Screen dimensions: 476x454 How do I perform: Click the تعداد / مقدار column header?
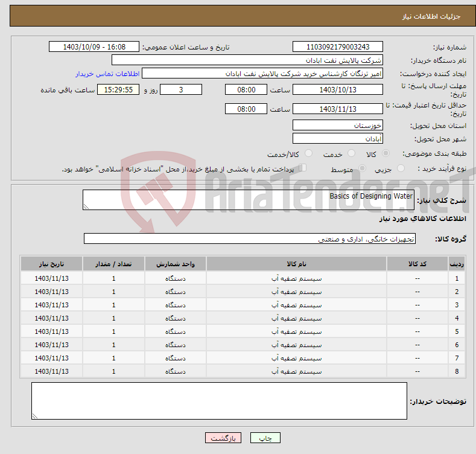(x=113, y=264)
